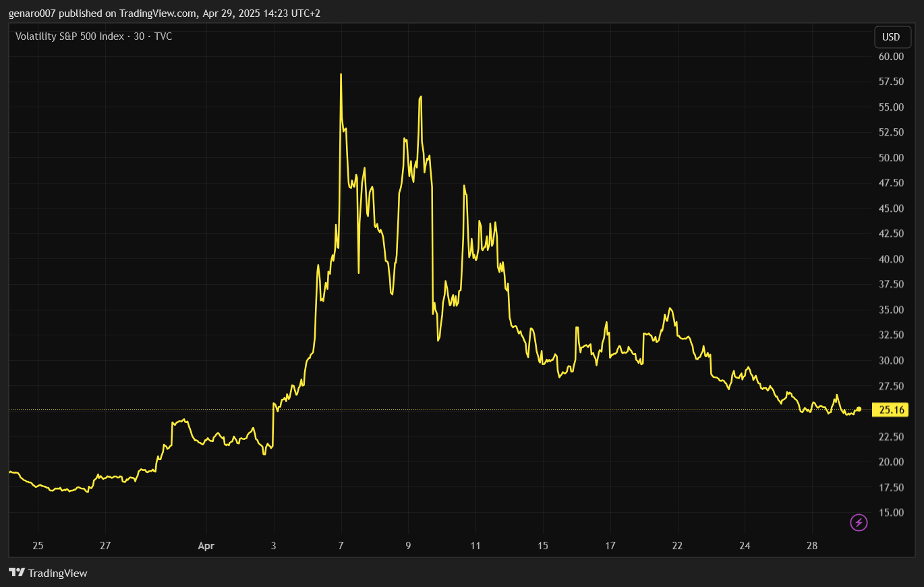Viewport: 924px width, 587px height.
Task: Click the date 17 on time axis
Action: [610, 546]
